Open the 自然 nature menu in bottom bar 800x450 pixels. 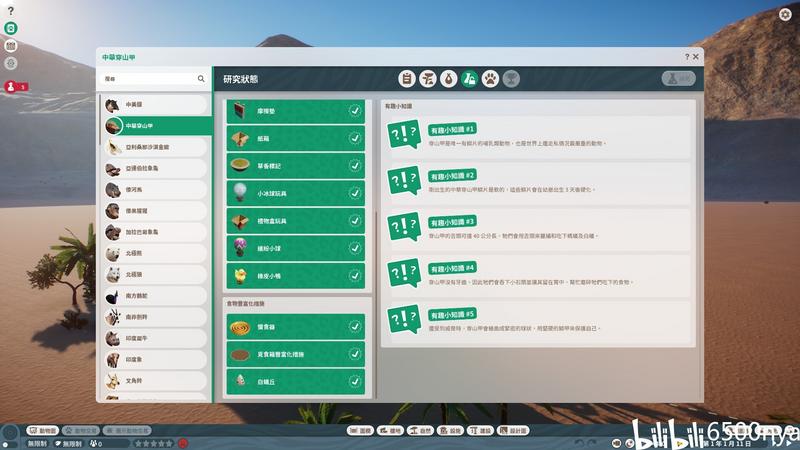tap(420, 431)
